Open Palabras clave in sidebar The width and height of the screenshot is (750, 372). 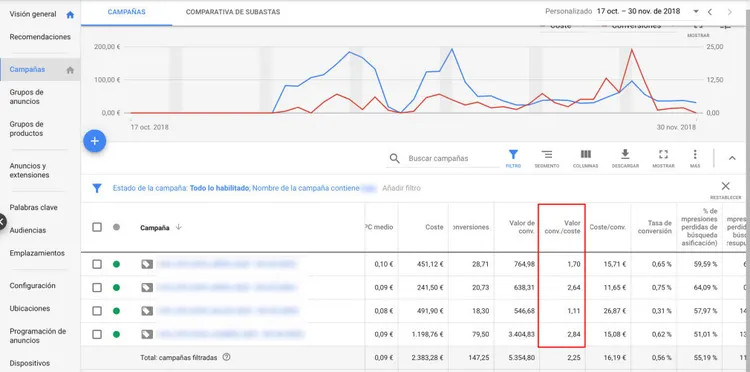point(33,208)
